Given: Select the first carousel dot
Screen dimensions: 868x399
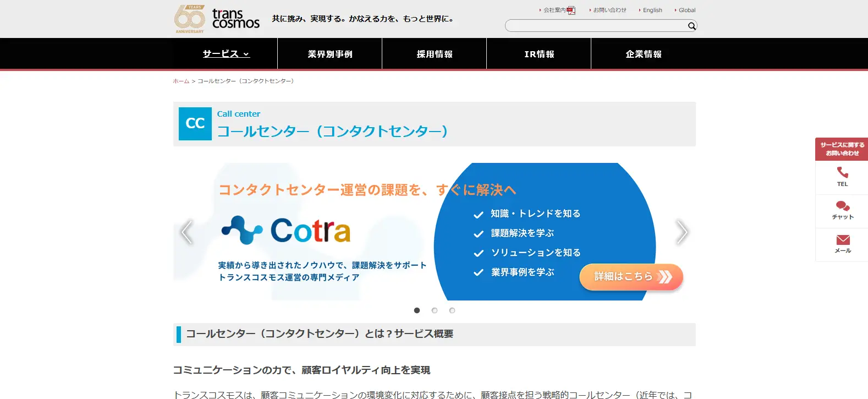Looking at the screenshot, I should click(417, 310).
